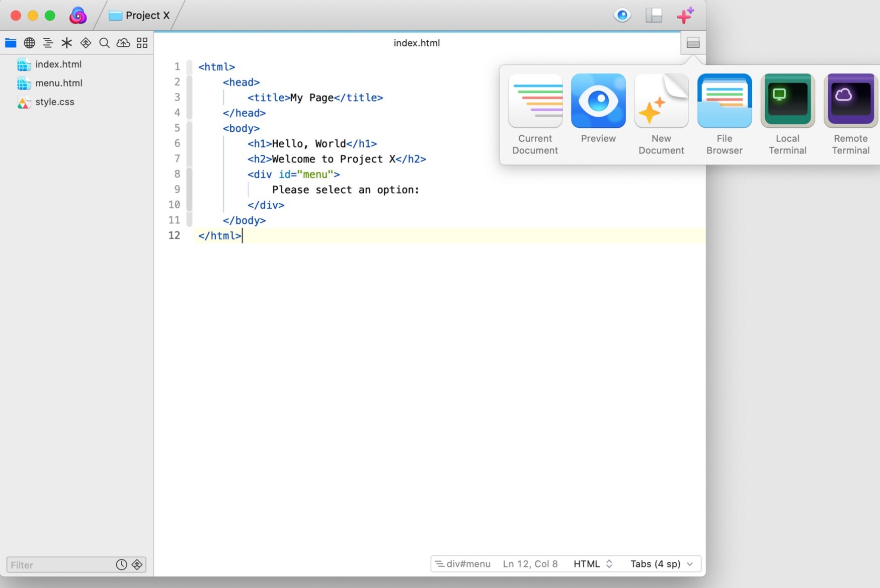Open the Source Control diamond icon
The height and width of the screenshot is (588, 880).
(x=86, y=43)
